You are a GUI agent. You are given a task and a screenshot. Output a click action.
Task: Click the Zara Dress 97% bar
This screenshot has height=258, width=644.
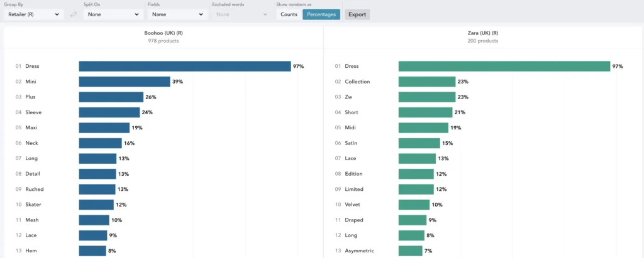coord(504,67)
